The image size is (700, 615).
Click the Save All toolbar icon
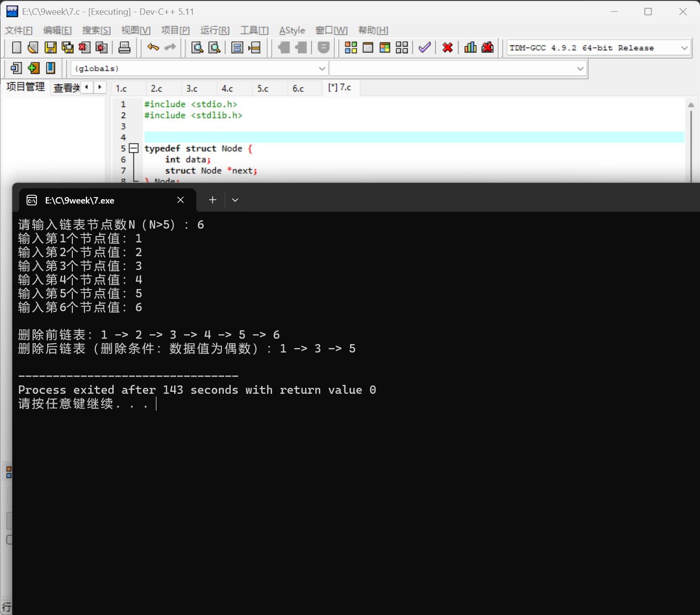67,48
